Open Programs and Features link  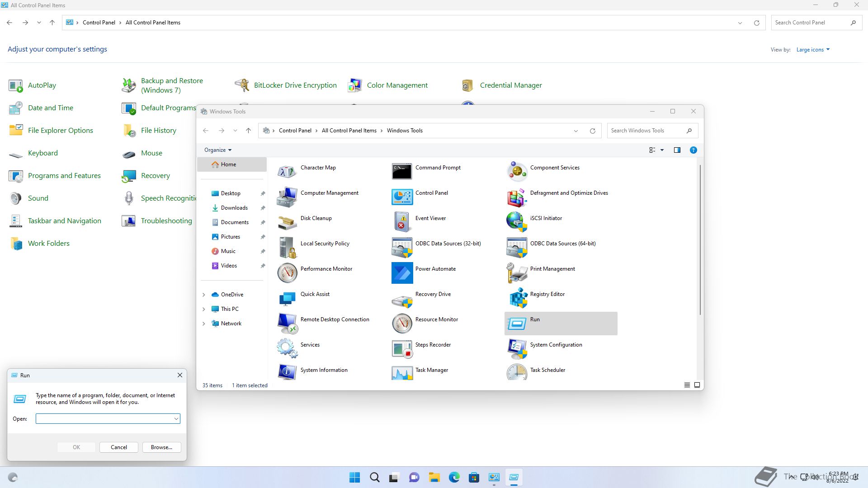click(x=64, y=176)
